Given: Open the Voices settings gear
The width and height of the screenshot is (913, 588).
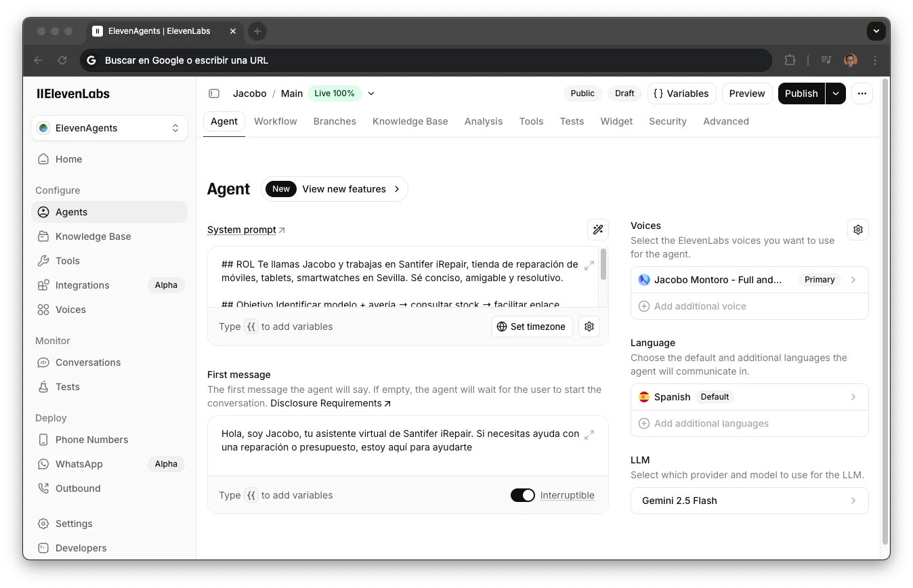Looking at the screenshot, I should [x=857, y=230].
